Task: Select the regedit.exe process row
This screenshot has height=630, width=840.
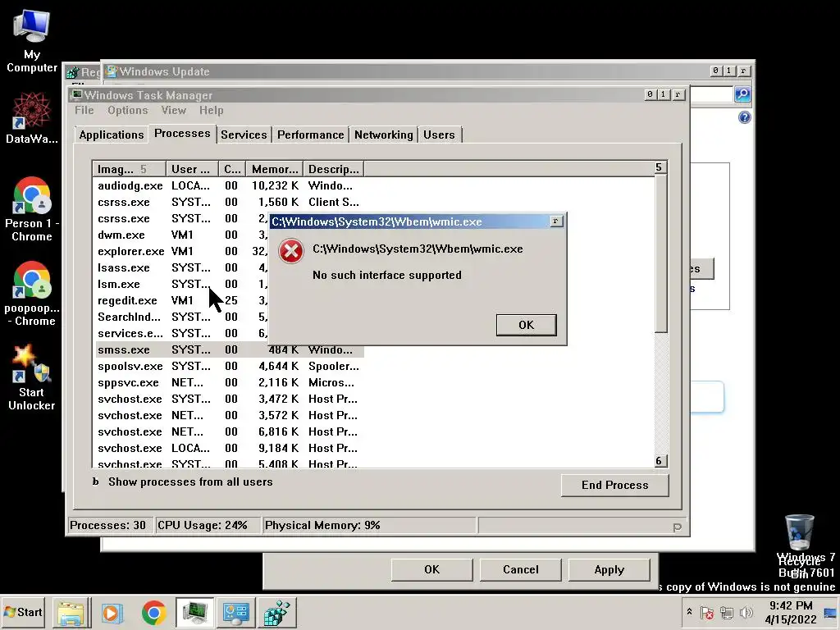Action: [181, 300]
